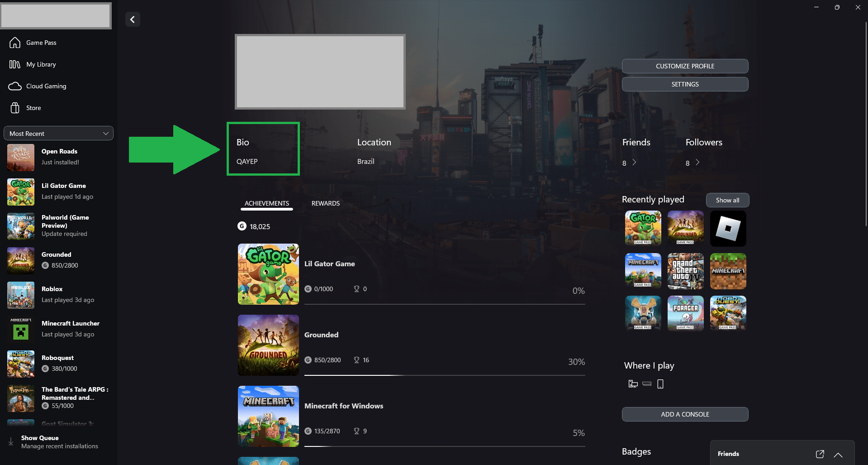Click the Show Queue download icon
This screenshot has height=465, width=868.
point(11,441)
